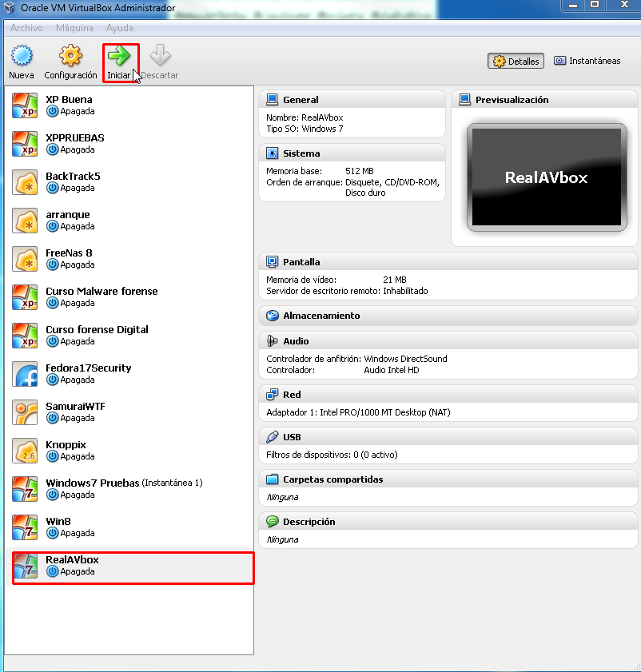Open the Máquina menu
The height and width of the screenshot is (672, 641).
point(74,27)
